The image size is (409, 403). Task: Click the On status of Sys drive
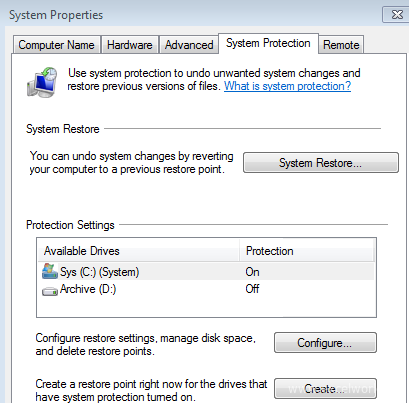coord(252,272)
